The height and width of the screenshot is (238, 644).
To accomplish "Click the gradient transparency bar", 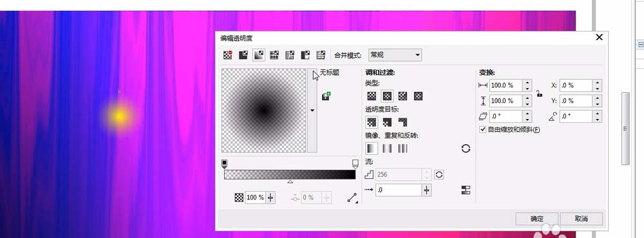I will 290,174.
